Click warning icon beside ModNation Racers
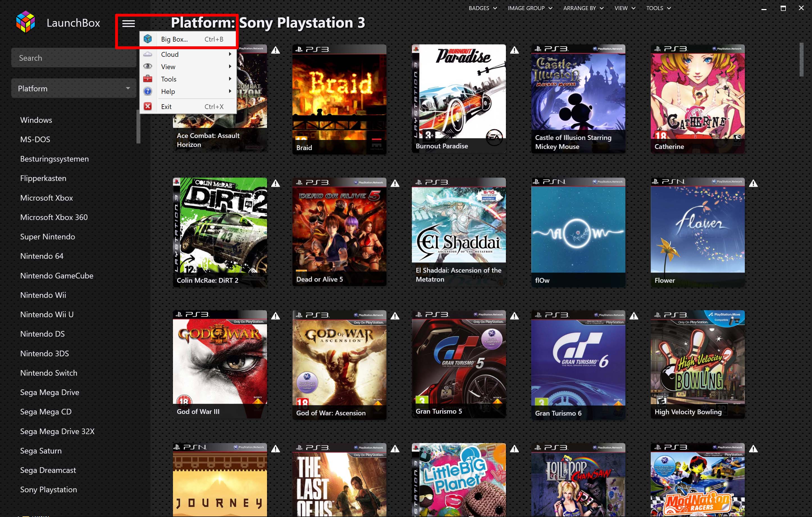Image resolution: width=812 pixels, height=517 pixels. click(753, 449)
